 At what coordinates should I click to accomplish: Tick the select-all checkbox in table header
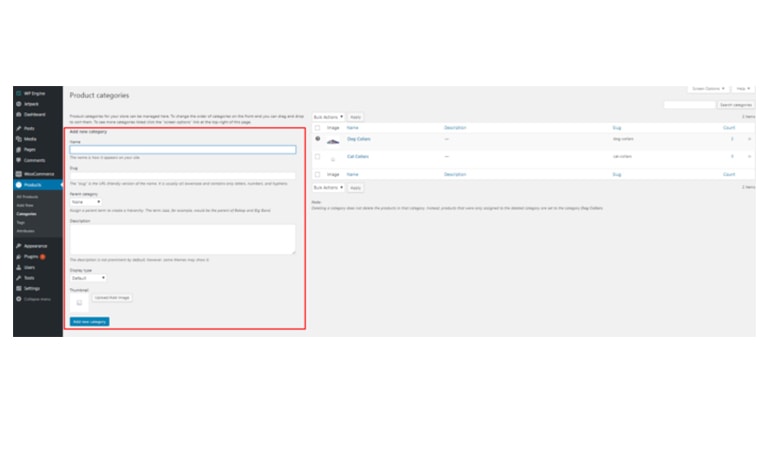317,128
